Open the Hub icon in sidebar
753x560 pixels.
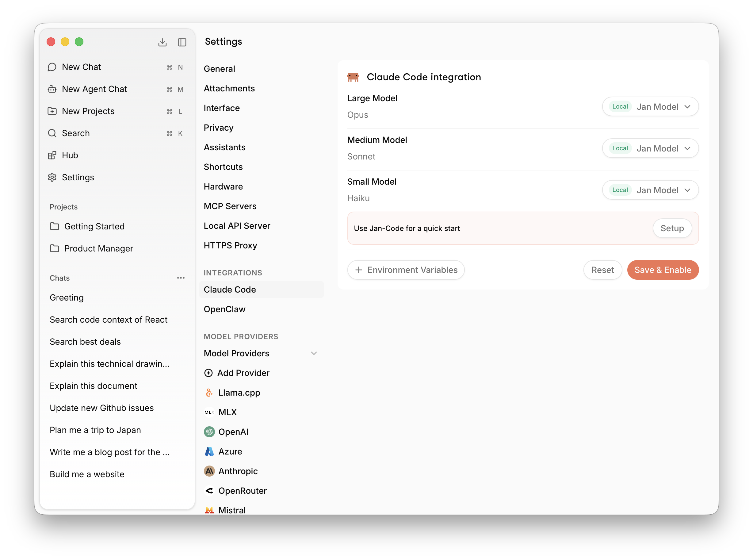click(x=52, y=155)
